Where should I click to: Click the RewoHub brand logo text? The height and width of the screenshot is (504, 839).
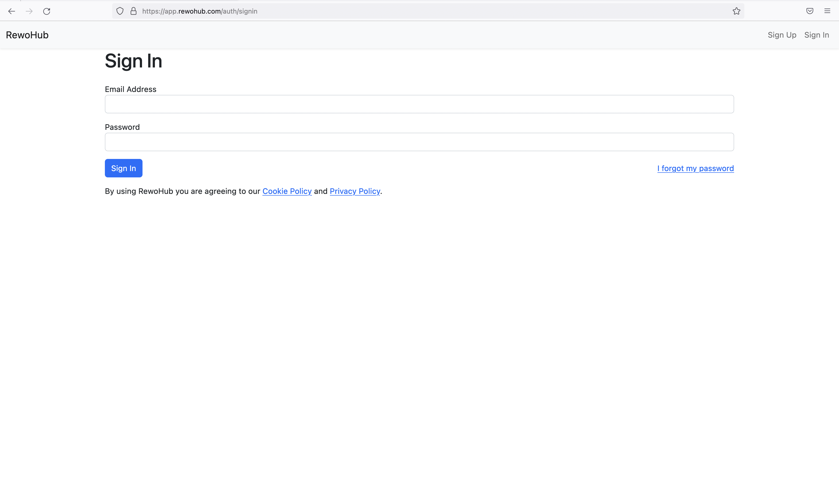point(27,35)
